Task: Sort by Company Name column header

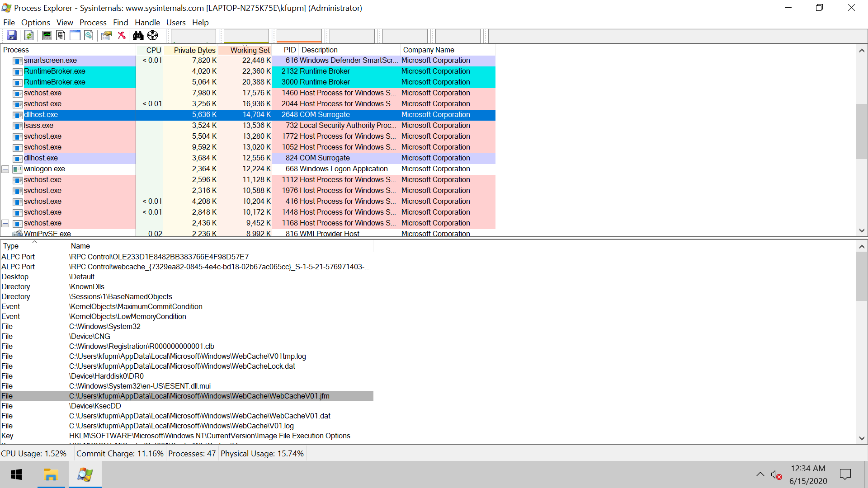Action: tap(448, 50)
